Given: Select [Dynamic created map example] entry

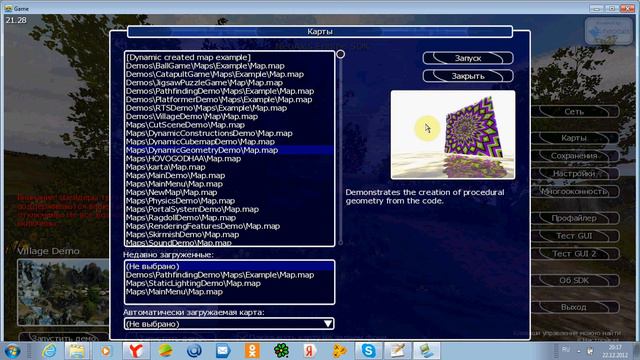Looking at the screenshot, I should 229,57.
